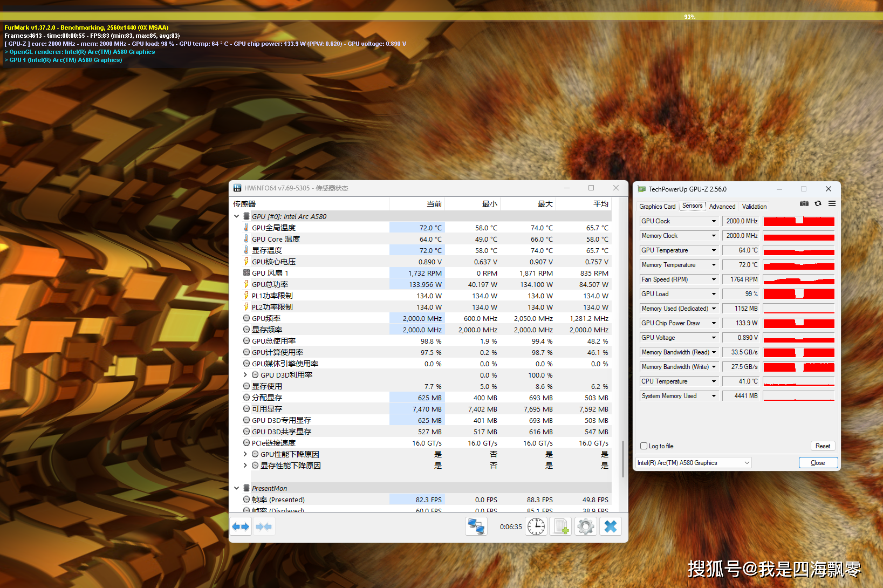Click lightning icon beside GPU核心电压

point(246,262)
